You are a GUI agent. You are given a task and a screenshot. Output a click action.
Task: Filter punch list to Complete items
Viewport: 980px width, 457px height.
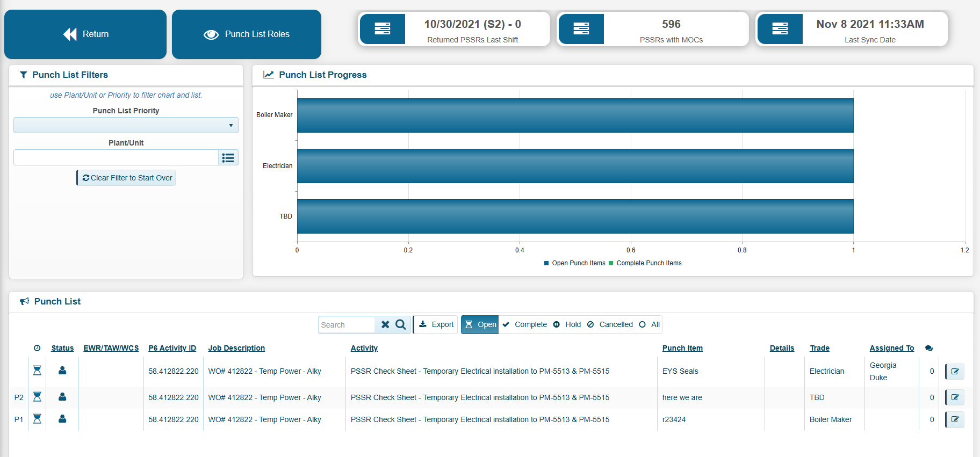pyautogui.click(x=524, y=325)
